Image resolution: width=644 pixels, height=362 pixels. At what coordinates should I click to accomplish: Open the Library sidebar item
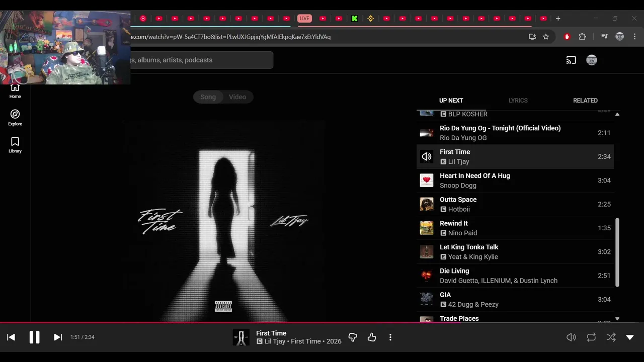(x=15, y=145)
